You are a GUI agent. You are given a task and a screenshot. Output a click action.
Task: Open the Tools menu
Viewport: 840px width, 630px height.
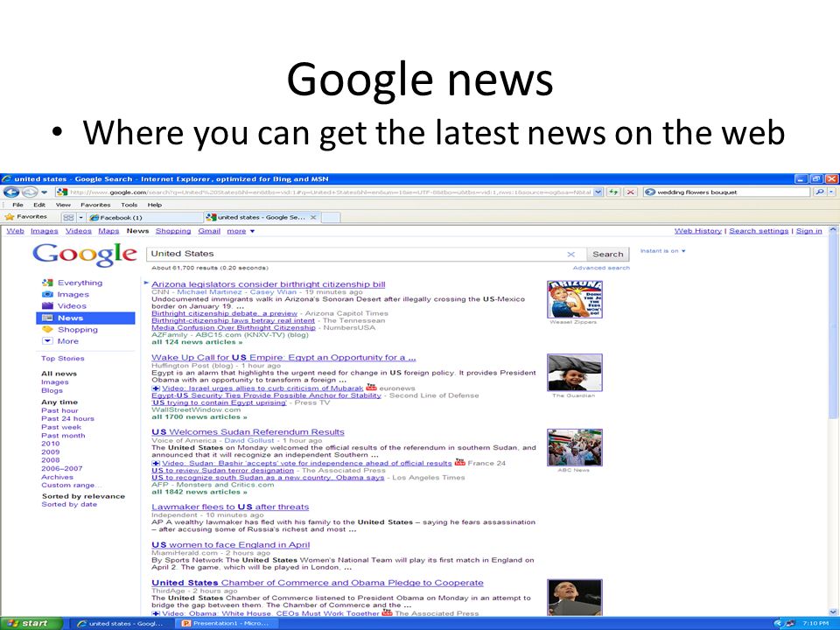129,205
